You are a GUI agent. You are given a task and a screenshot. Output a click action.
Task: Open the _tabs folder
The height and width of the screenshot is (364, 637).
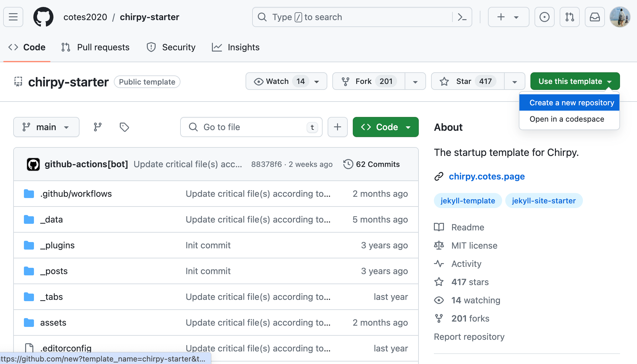52,297
